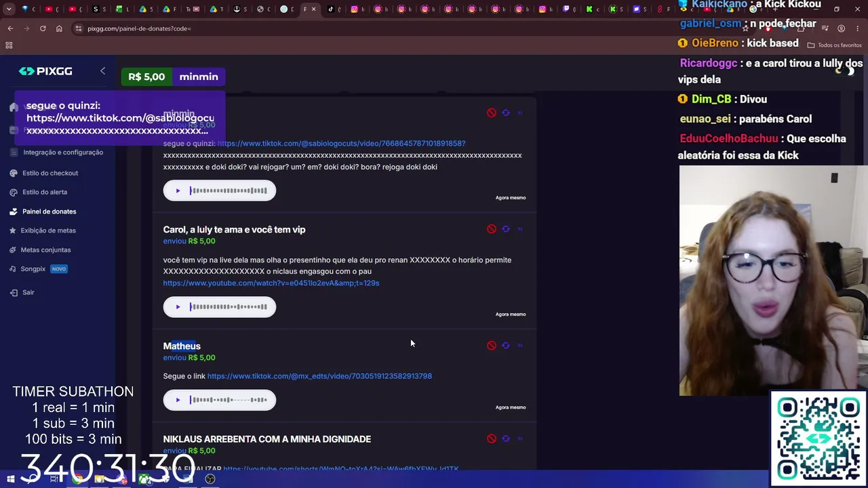
Task: Seek within the Carol donation audio waveform
Action: click(229, 307)
